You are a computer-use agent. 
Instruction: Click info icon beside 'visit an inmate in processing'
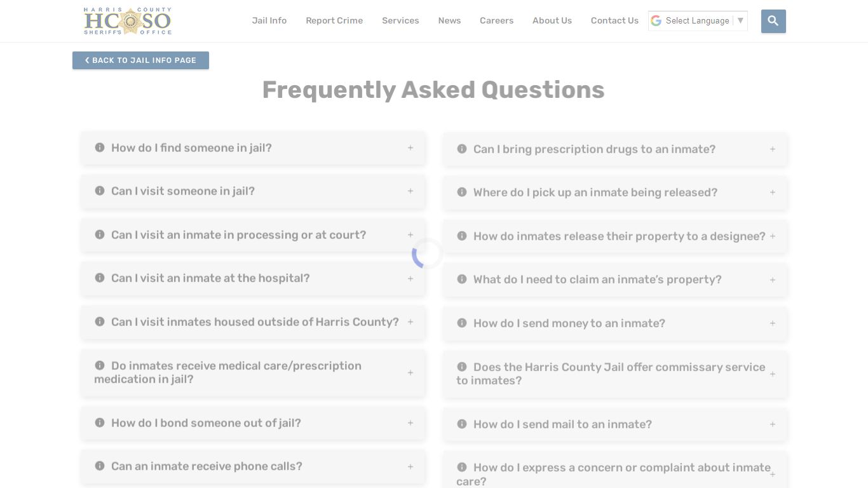pyautogui.click(x=100, y=234)
